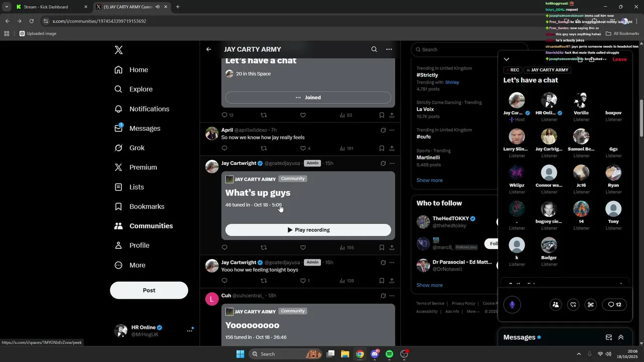Open HR Online account switcher menu
Screen dimensions: 644x362
coord(154,330)
